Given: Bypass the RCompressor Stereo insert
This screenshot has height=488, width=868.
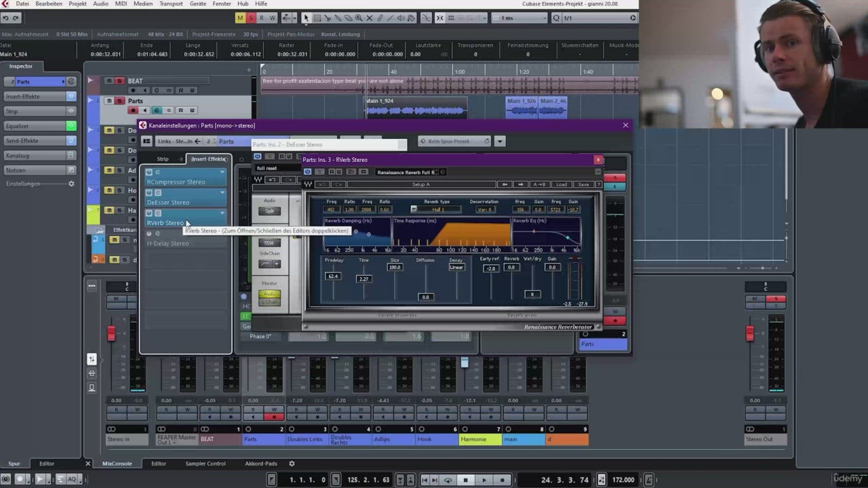Looking at the screenshot, I should coord(149,173).
